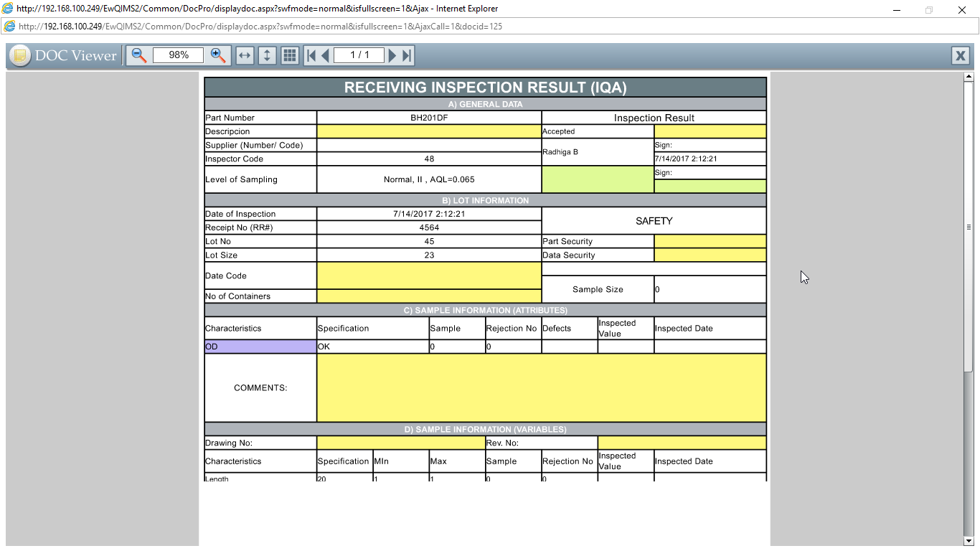Click the Lot No value 45
Screen dimensions: 980x551
tap(429, 241)
